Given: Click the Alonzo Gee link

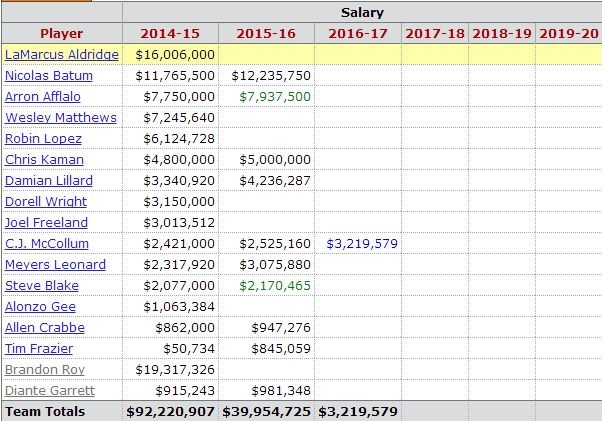Looking at the screenshot, I should click(40, 307).
